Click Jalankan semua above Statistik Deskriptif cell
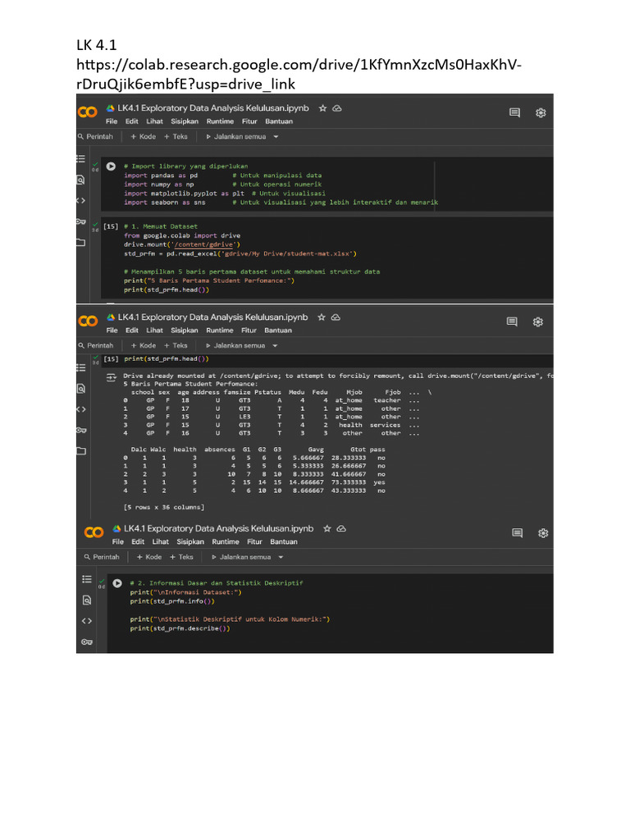Image resolution: width=630 pixels, height=840 pixels. pos(242,557)
